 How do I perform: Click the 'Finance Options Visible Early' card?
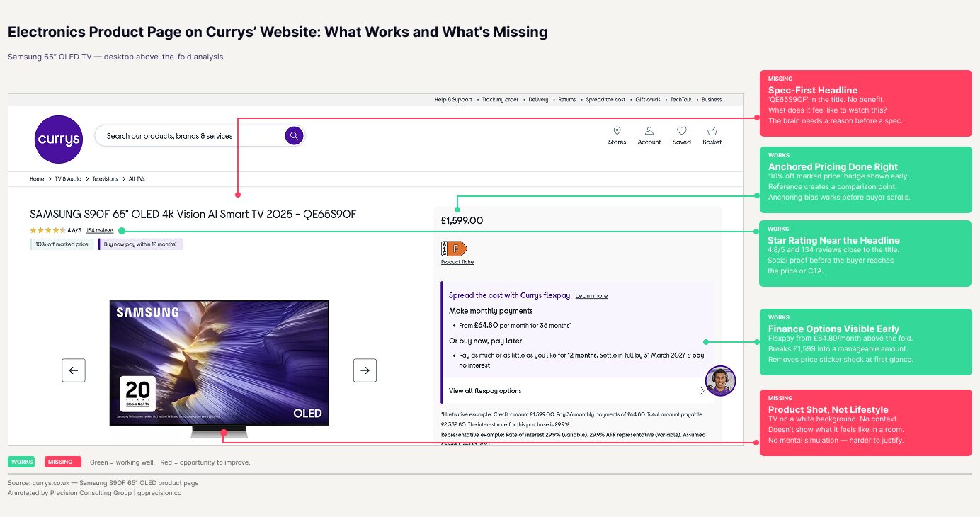(865, 342)
